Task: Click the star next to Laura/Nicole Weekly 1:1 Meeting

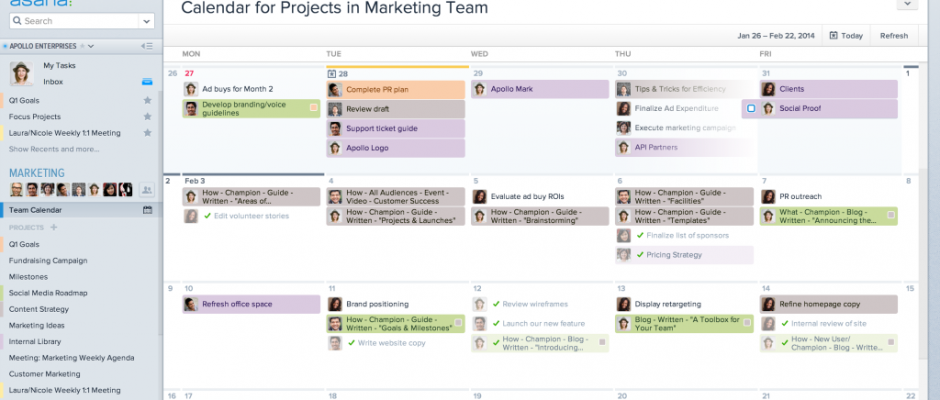Action: (x=148, y=132)
